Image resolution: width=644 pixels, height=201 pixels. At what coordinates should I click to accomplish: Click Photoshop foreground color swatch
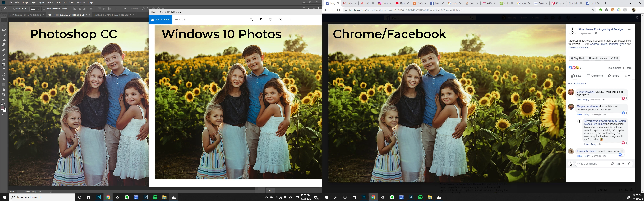pos(3,108)
